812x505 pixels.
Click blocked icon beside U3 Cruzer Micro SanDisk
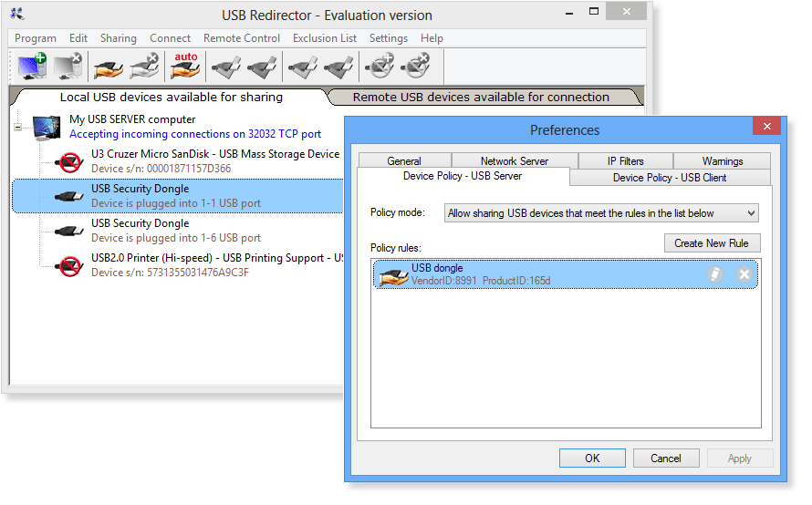pyautogui.click(x=70, y=162)
